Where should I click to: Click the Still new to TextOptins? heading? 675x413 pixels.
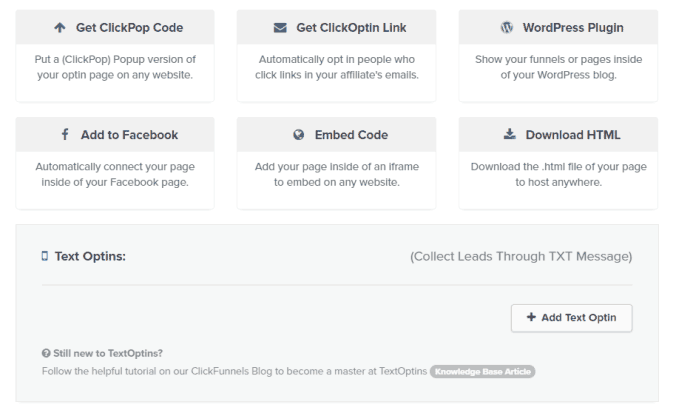click(x=108, y=353)
